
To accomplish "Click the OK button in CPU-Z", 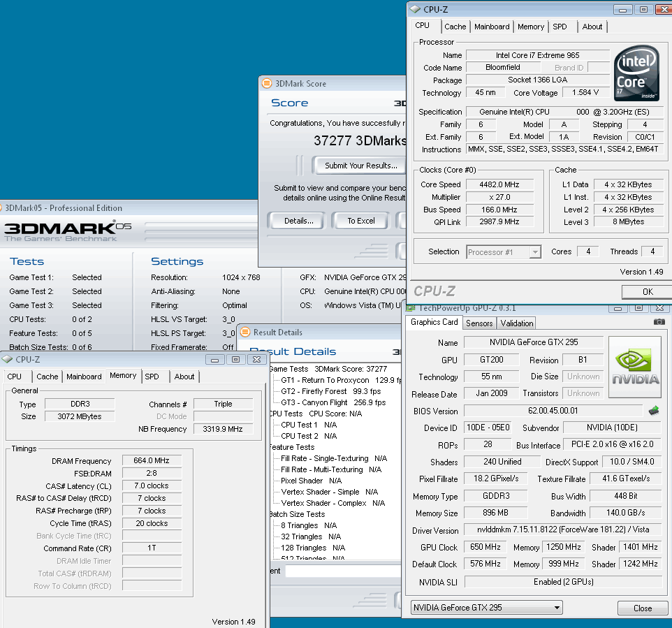I will pyautogui.click(x=647, y=291).
